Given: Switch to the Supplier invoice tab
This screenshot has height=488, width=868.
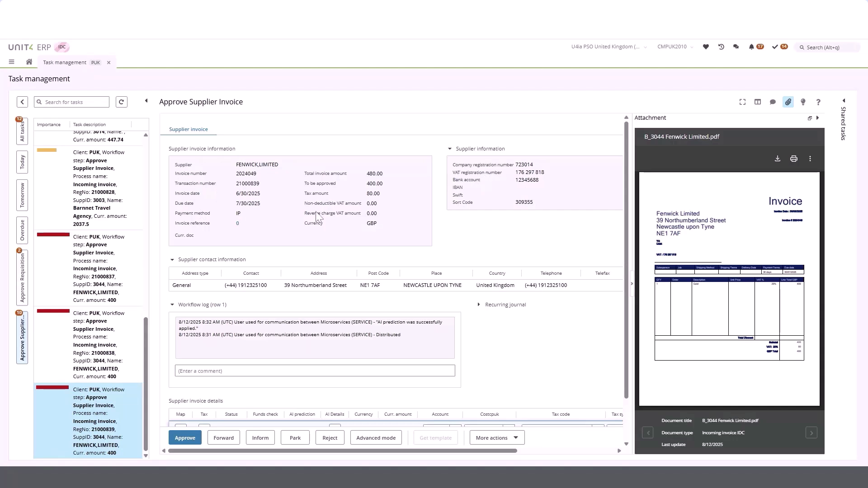Looking at the screenshot, I should (x=188, y=129).
